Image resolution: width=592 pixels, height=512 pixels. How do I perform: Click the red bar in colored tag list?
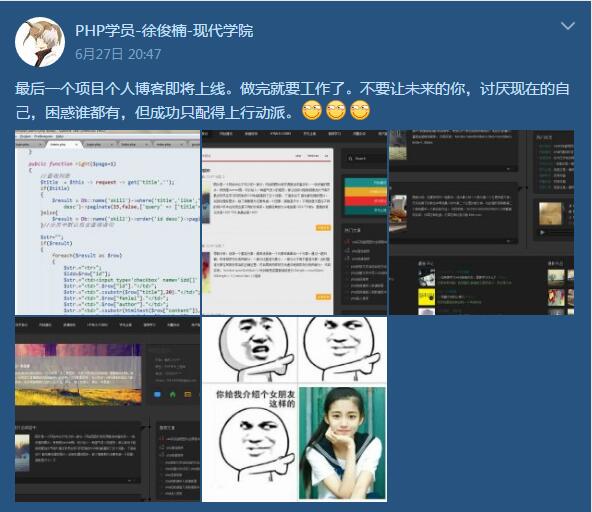(x=366, y=200)
